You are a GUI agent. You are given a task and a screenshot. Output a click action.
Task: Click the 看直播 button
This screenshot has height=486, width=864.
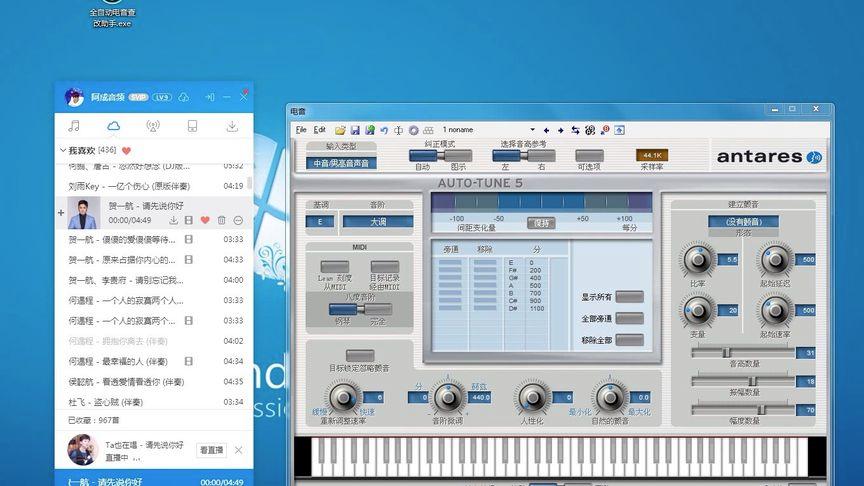[x=210, y=450]
